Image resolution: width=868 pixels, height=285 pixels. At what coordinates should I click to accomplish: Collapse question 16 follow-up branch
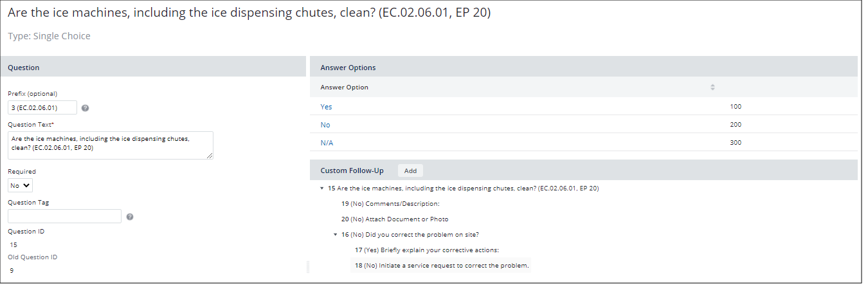click(335, 234)
